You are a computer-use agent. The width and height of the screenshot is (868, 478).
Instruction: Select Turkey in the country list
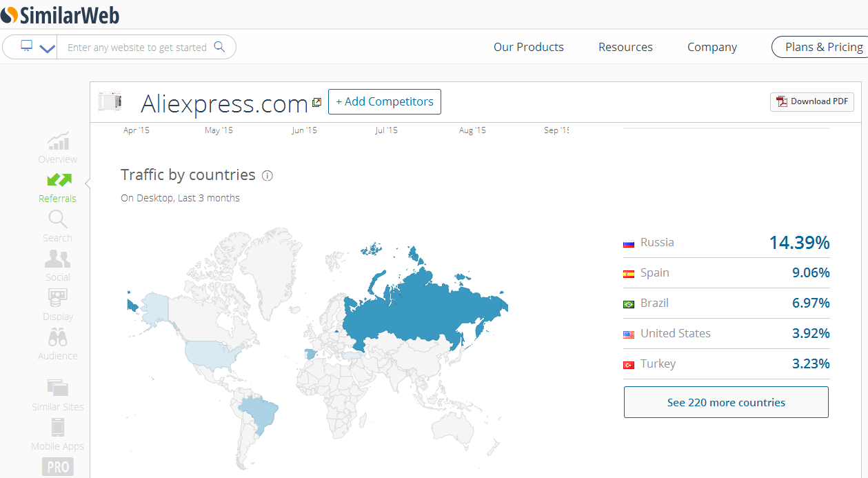click(x=658, y=364)
